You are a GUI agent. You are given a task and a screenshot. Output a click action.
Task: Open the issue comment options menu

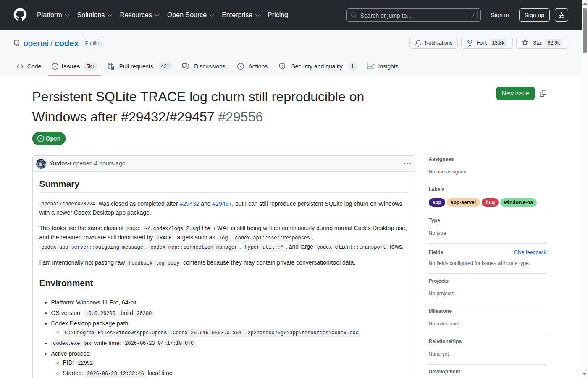(407, 163)
